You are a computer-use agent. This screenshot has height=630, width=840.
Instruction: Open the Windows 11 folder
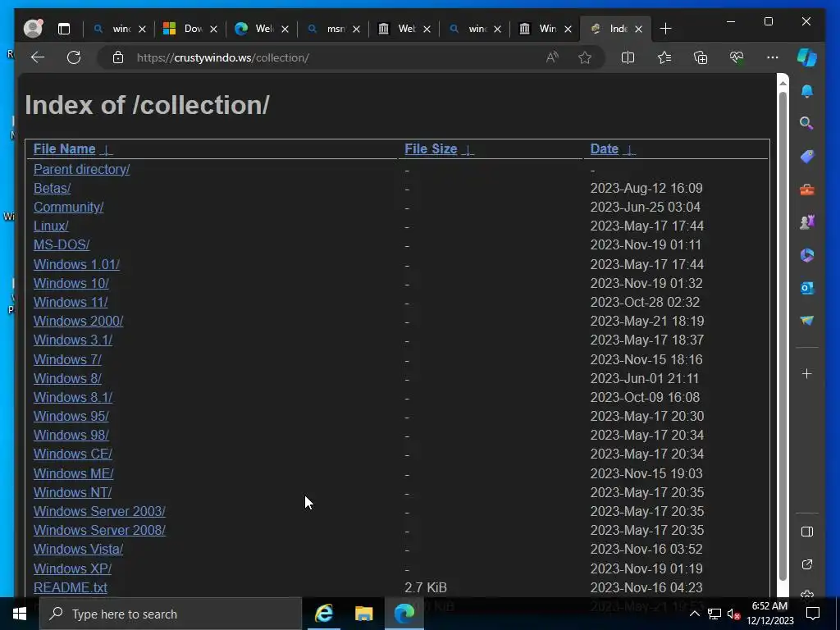(71, 302)
